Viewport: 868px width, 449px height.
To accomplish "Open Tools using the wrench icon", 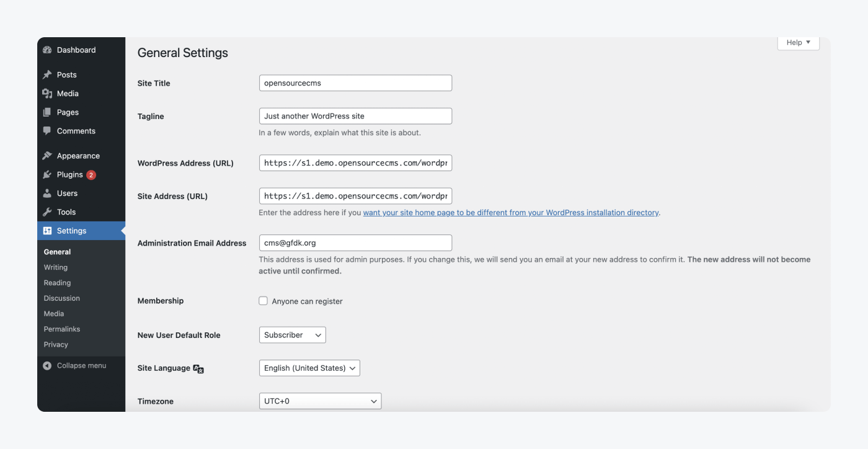I will 48,211.
